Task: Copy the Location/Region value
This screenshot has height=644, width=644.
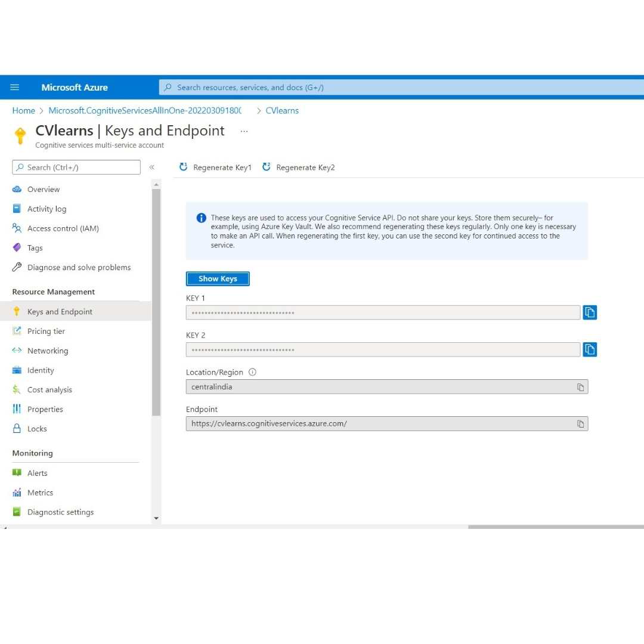Action: [580, 387]
